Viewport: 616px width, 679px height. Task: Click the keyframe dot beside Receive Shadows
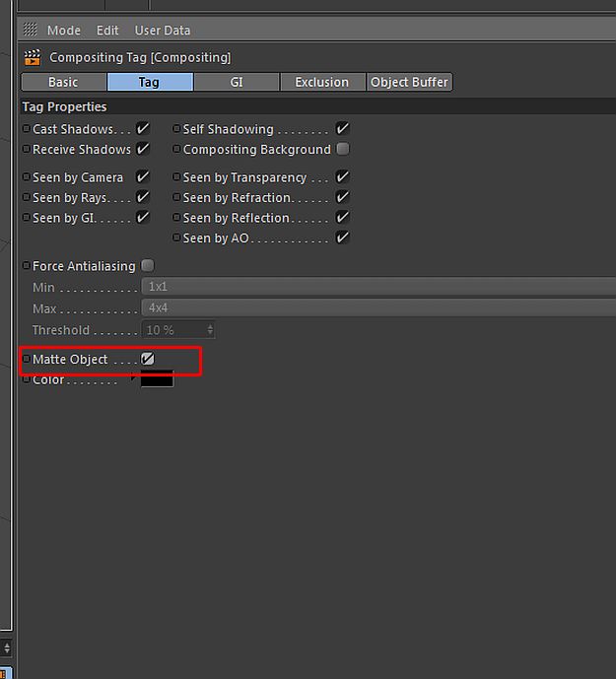point(26,149)
